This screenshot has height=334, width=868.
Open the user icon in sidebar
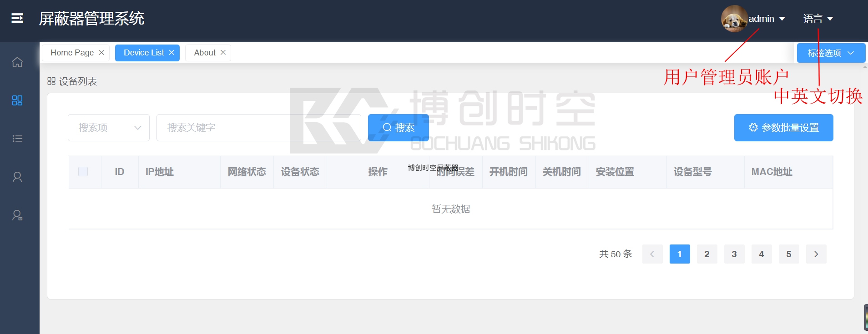pyautogui.click(x=17, y=177)
